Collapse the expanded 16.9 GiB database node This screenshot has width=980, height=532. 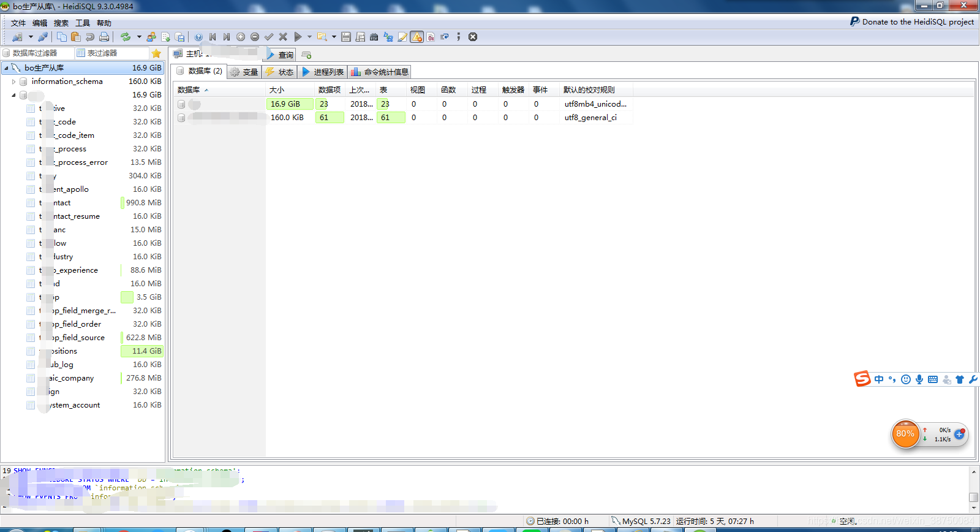(x=13, y=95)
